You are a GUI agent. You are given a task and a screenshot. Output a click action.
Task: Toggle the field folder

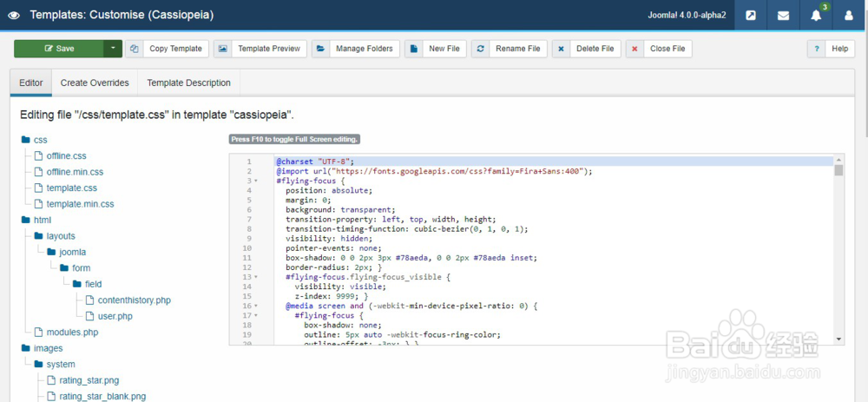[x=88, y=285]
